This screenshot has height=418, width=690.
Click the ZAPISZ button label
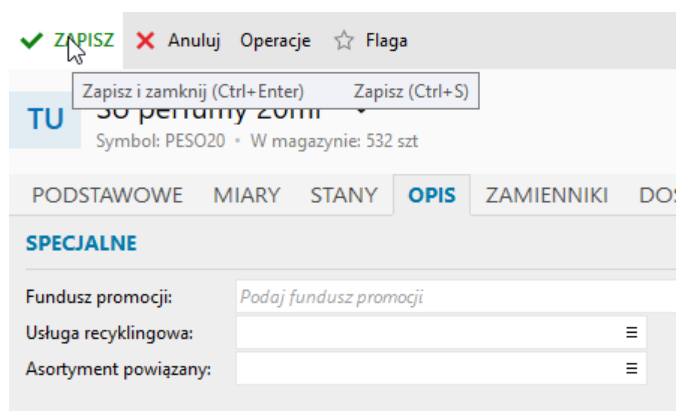pos(84,40)
